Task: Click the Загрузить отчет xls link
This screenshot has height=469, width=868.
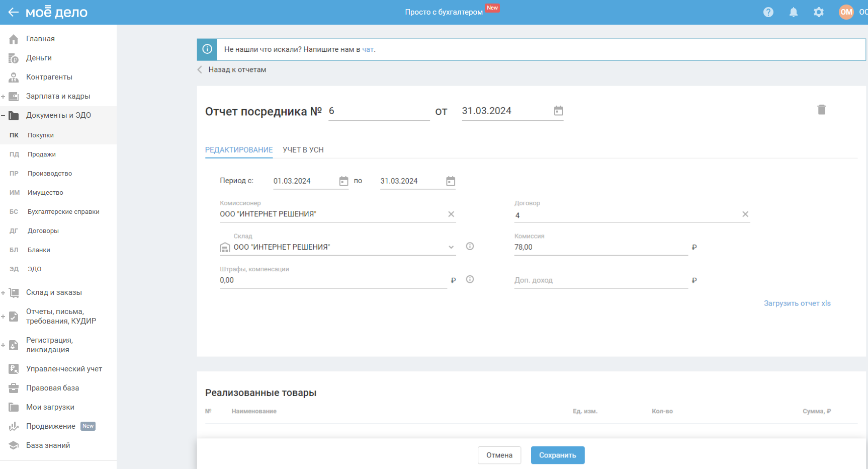Action: (x=797, y=303)
